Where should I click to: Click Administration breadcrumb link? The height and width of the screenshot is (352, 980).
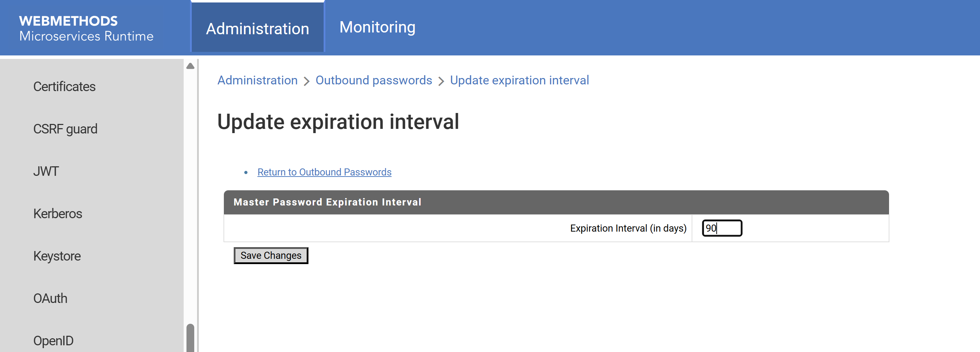pyautogui.click(x=257, y=80)
